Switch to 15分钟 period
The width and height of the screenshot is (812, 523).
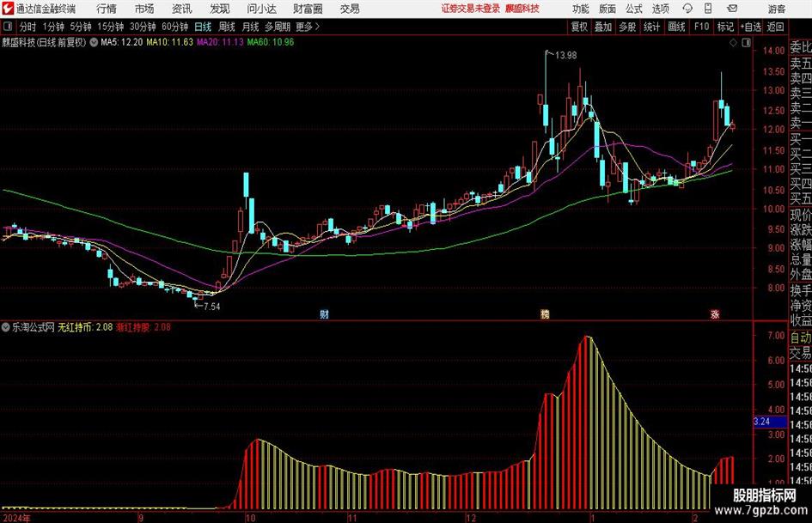(110, 27)
